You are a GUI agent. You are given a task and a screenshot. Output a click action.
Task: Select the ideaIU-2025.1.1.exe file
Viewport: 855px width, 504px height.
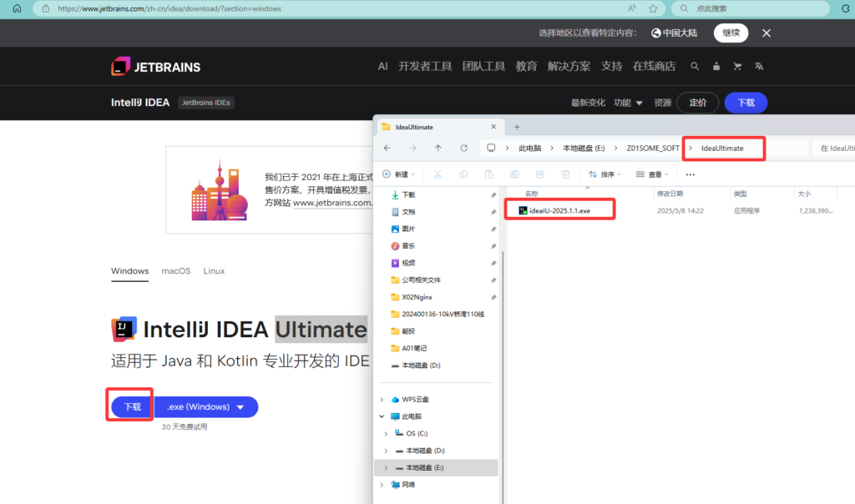click(559, 210)
